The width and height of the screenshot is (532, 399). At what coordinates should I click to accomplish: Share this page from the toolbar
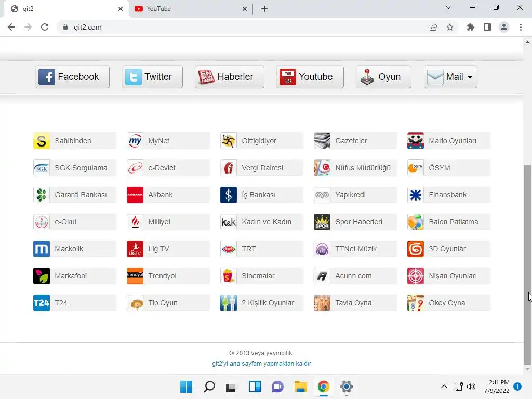(x=433, y=27)
